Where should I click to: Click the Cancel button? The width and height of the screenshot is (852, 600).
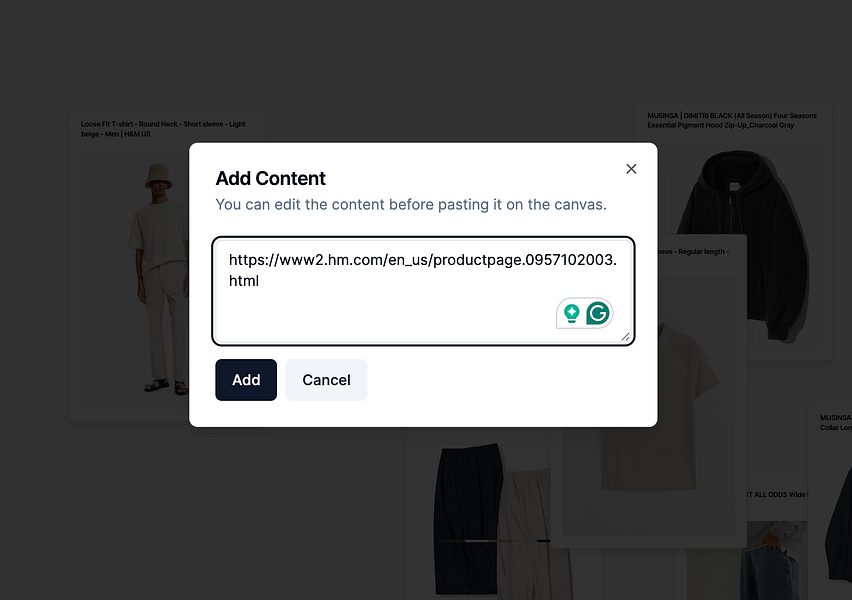[x=326, y=380]
